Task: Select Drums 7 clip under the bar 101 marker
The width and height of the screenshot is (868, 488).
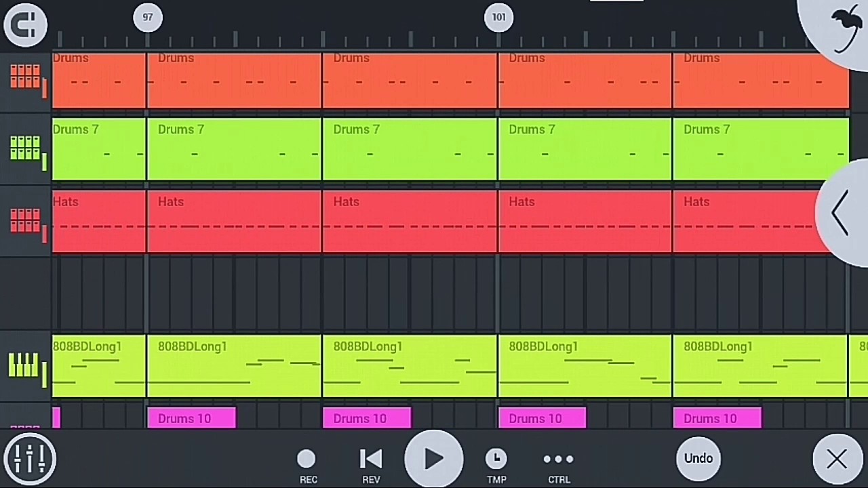Action: click(x=585, y=149)
